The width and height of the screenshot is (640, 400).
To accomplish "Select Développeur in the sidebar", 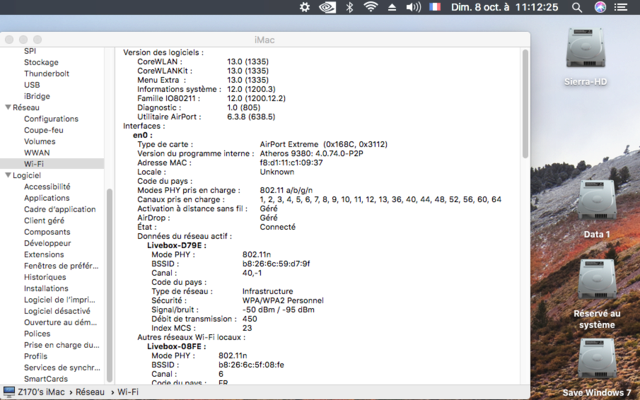I will tap(47, 243).
